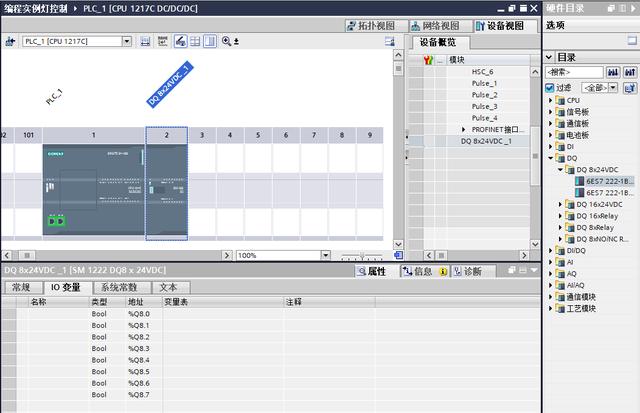Toggle the split panel toolbar icon
640x413 pixels.
(210, 41)
